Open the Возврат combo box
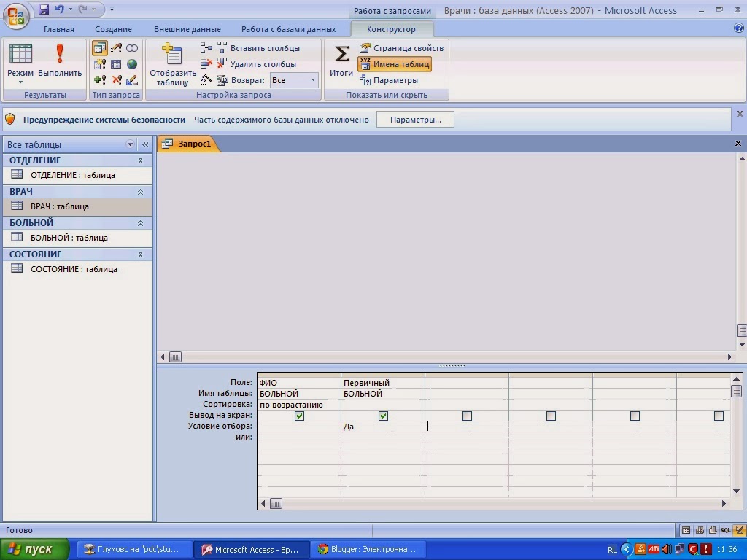Viewport: 747px width, 560px height. pyautogui.click(x=294, y=80)
